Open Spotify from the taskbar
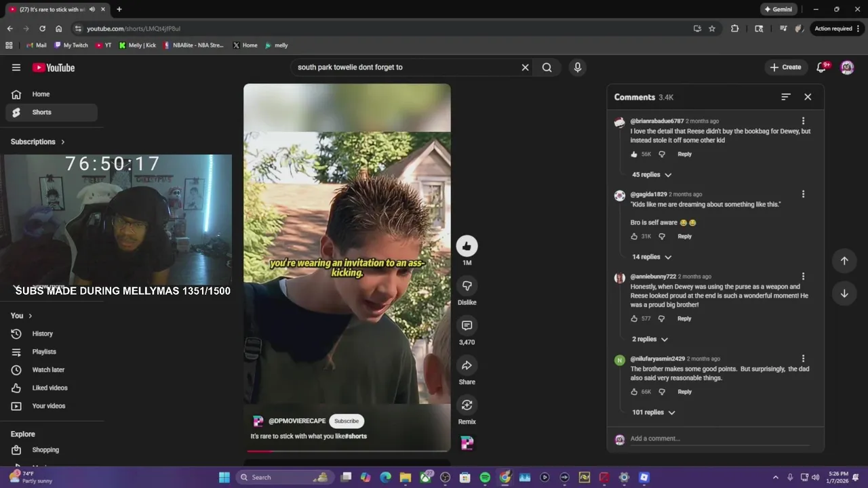 tap(485, 477)
